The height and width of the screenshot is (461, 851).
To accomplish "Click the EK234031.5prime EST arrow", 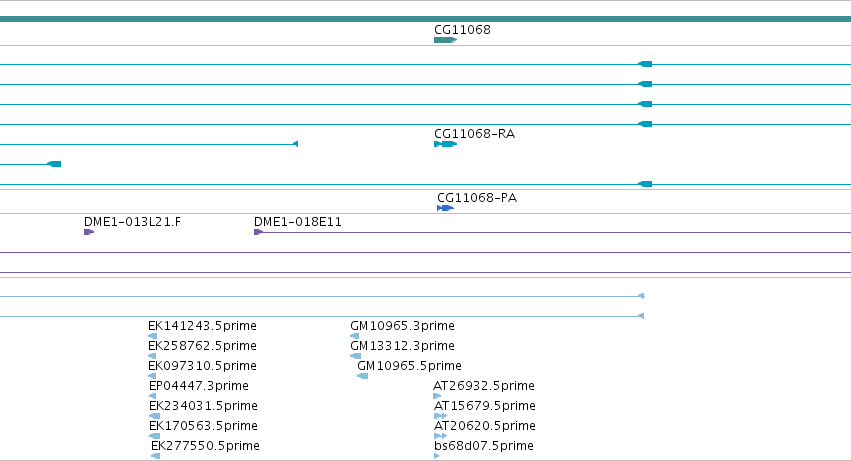I will point(155,416).
